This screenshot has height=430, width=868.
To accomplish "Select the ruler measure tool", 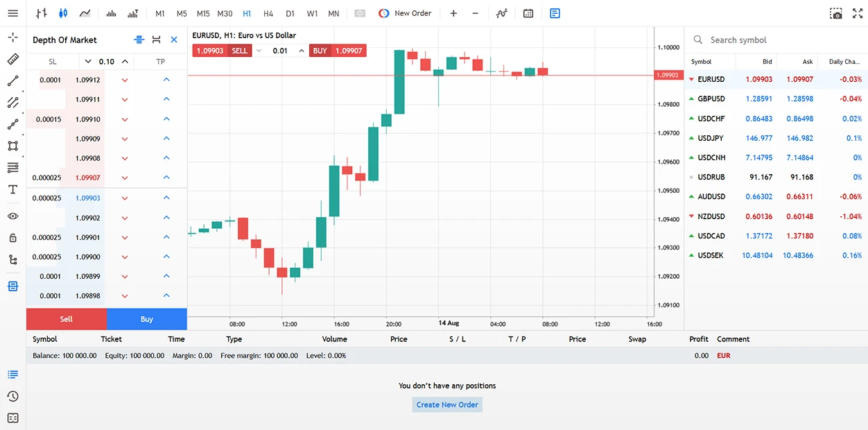I will [12, 59].
